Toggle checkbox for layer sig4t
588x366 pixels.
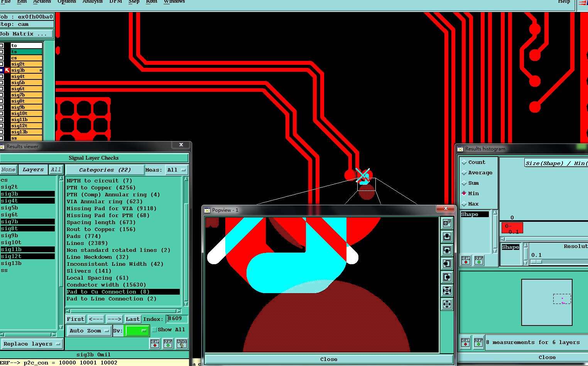click(2, 76)
